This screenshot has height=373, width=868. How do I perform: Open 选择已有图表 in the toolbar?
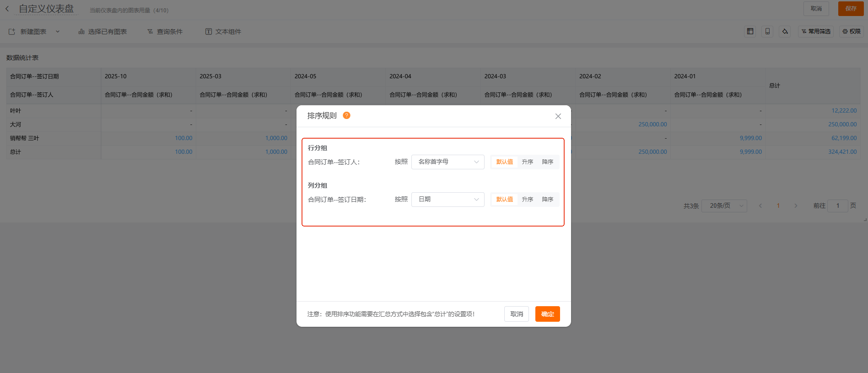tap(102, 32)
